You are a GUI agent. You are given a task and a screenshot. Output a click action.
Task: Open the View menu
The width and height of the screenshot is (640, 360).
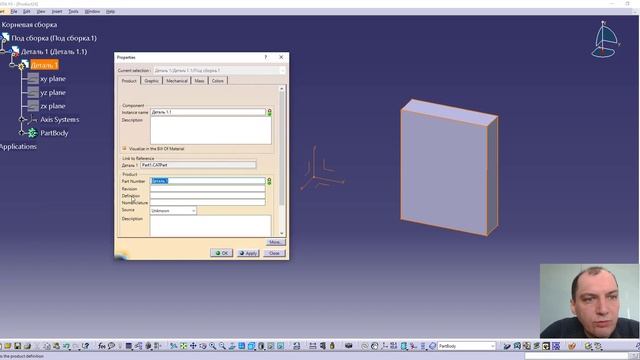(x=41, y=11)
